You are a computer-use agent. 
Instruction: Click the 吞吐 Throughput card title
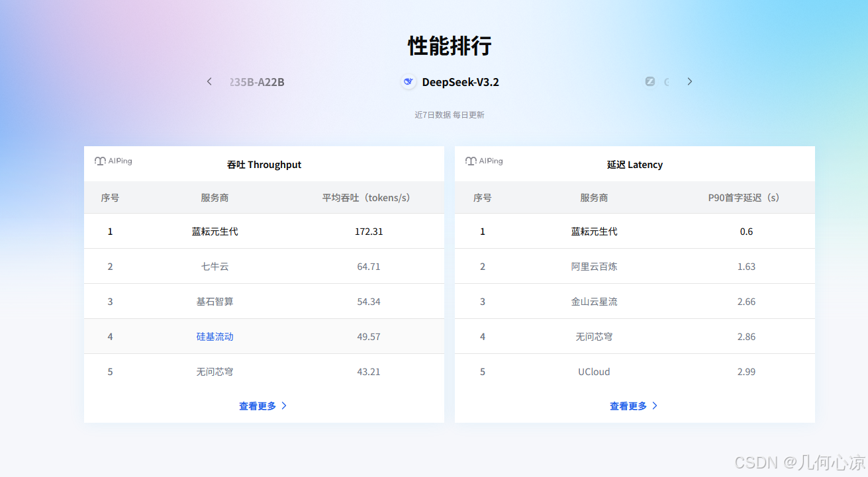point(264,165)
